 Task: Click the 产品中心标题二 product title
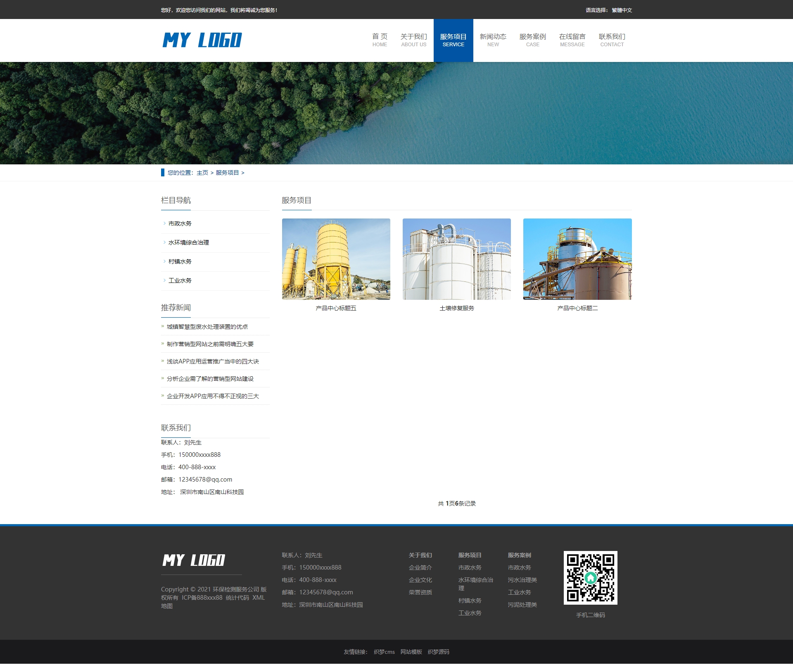point(577,308)
